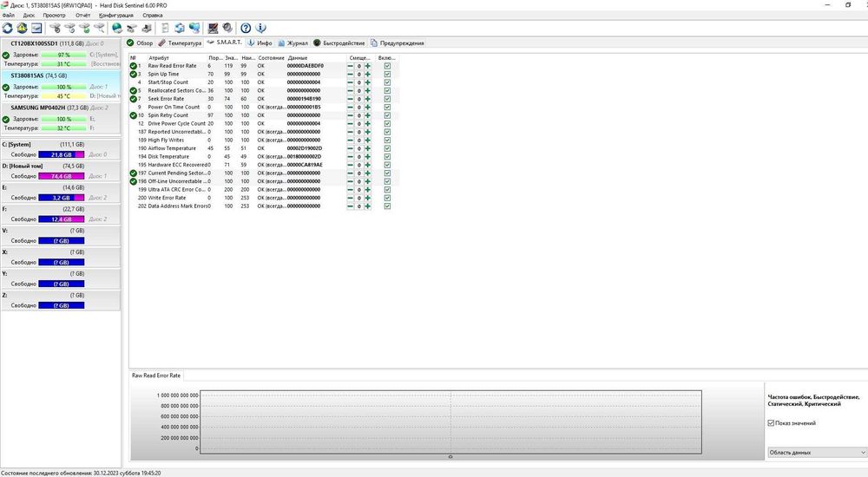The height and width of the screenshot is (477, 868).
Task: Switch to the Журнал tab
Action: (293, 43)
